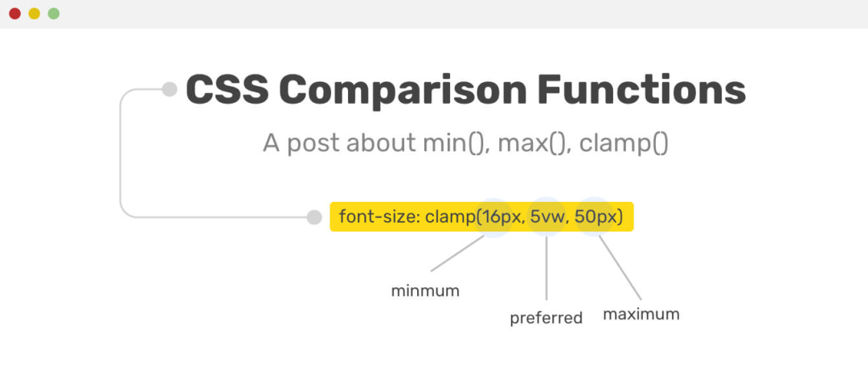Click the 'preferred' label
This screenshot has width=868, height=370.
tap(547, 319)
